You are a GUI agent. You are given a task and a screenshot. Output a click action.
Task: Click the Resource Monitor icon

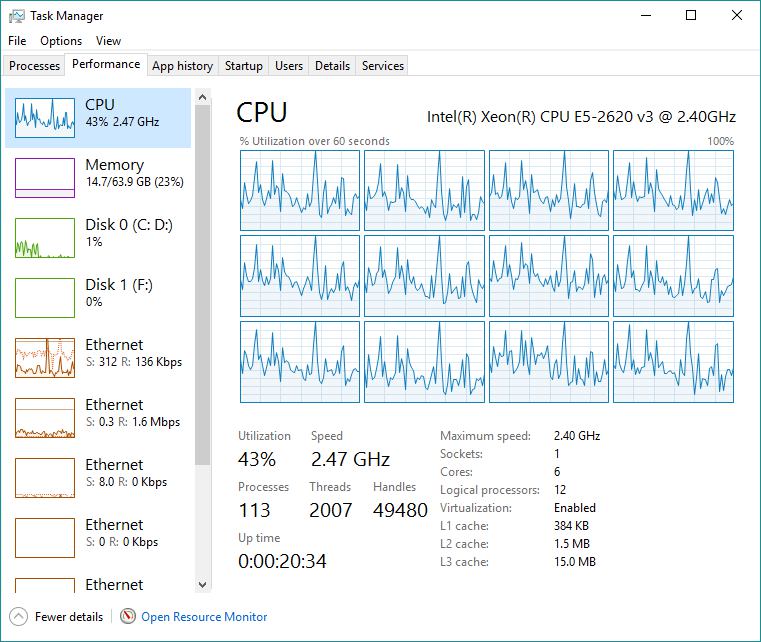(x=128, y=617)
